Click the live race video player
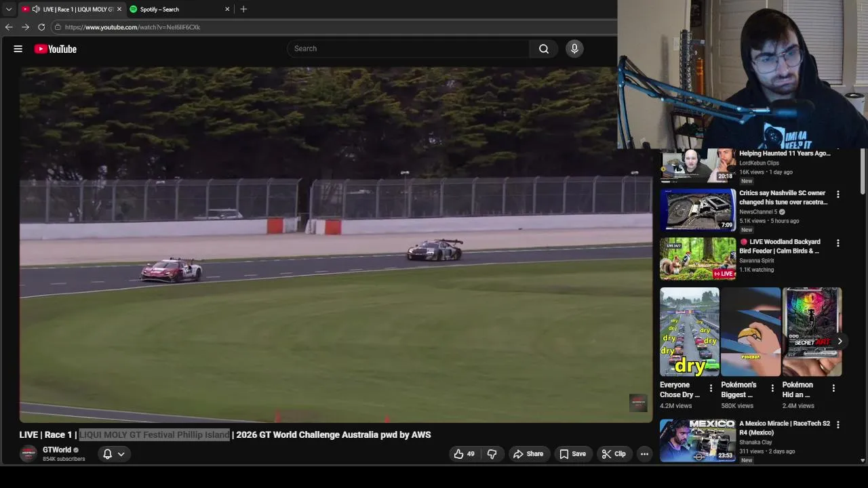The height and width of the screenshot is (488, 868). (336, 245)
